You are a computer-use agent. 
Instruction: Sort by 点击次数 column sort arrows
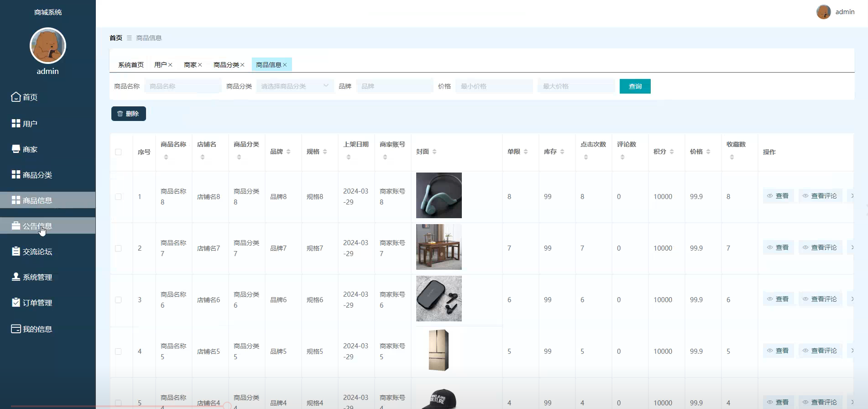[586, 157]
